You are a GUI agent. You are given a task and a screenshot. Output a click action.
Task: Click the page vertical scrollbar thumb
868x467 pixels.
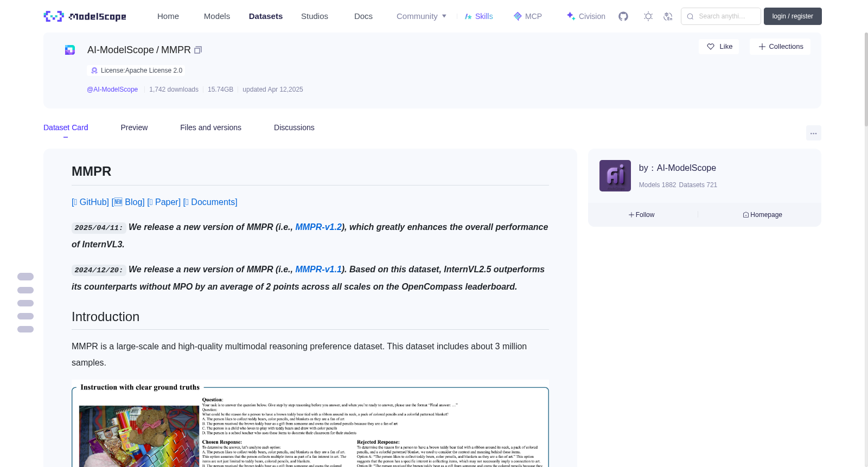pos(866,79)
